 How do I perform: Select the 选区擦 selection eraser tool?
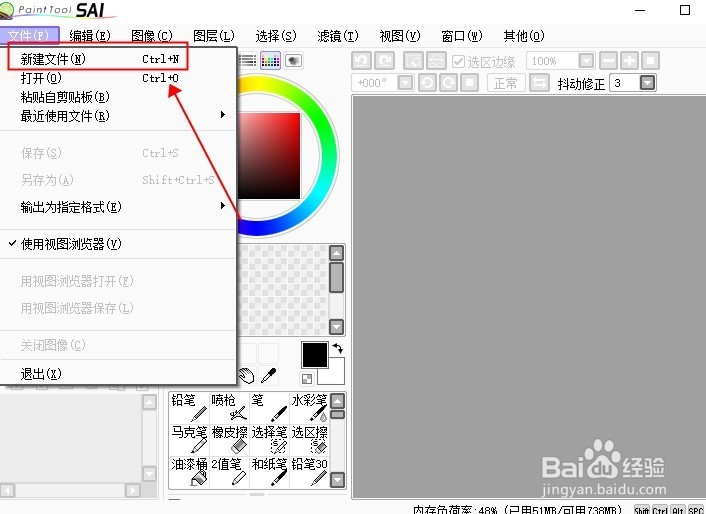[309, 440]
